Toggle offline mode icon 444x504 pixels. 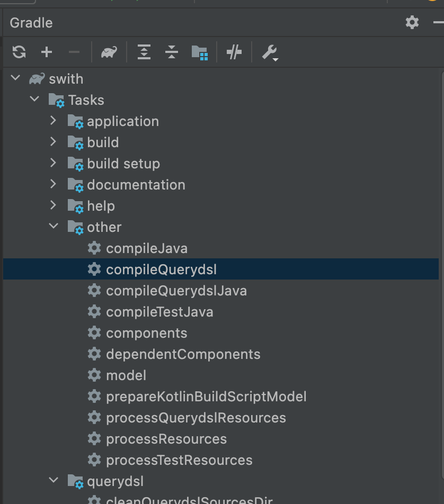[234, 52]
